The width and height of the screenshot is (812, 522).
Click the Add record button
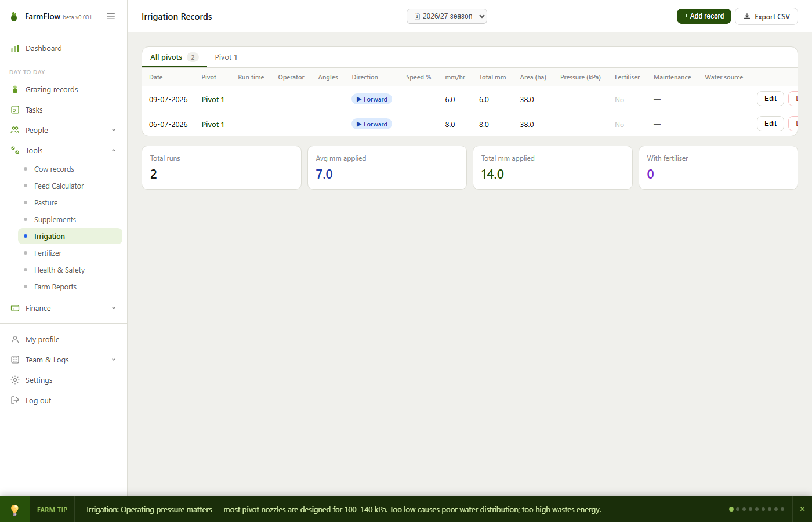point(704,16)
